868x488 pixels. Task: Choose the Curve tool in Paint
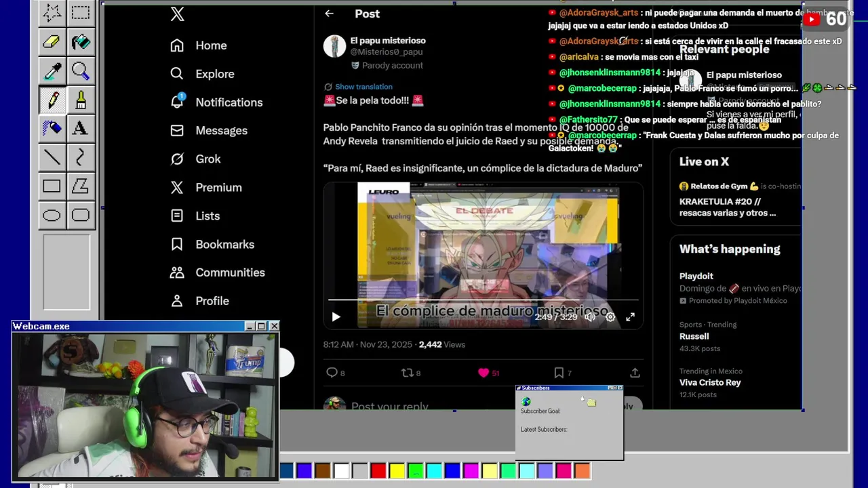tap(81, 157)
